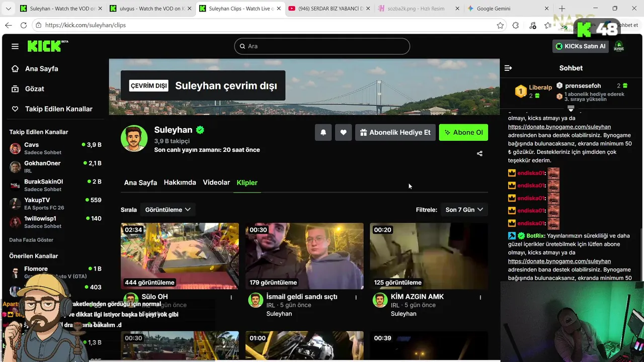Close the Suleyhan Clips browser tab
The width and height of the screenshot is (644, 362).
click(x=279, y=9)
